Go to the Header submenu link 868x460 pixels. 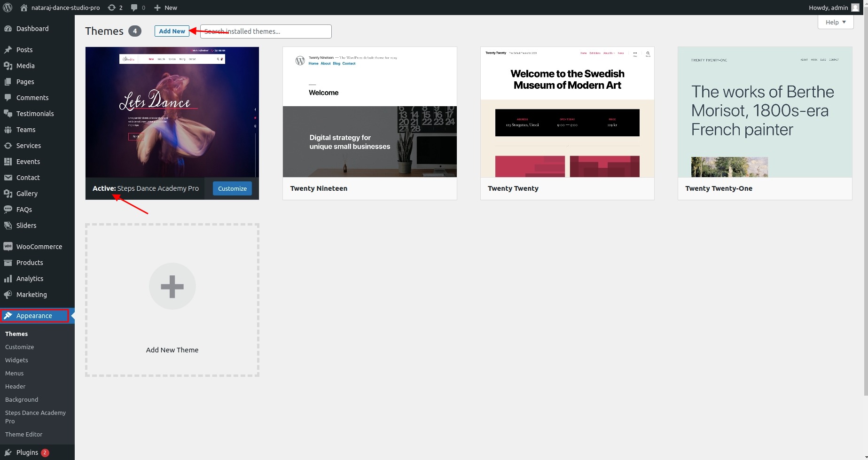pos(15,386)
